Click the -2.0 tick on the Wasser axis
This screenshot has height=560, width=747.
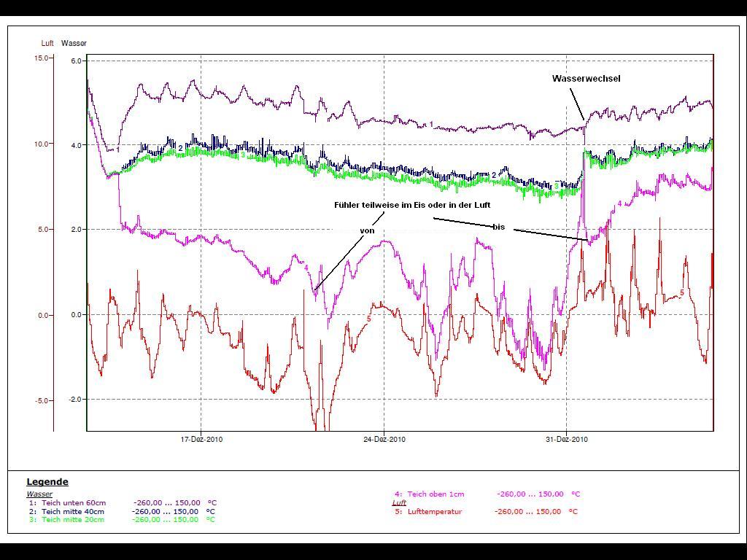[x=75, y=400]
